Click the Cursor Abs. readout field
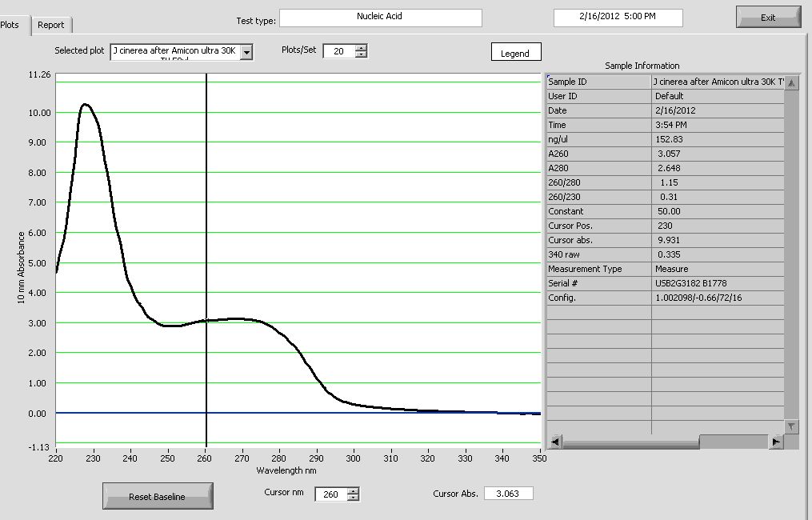This screenshot has width=812, height=520. 508,494
